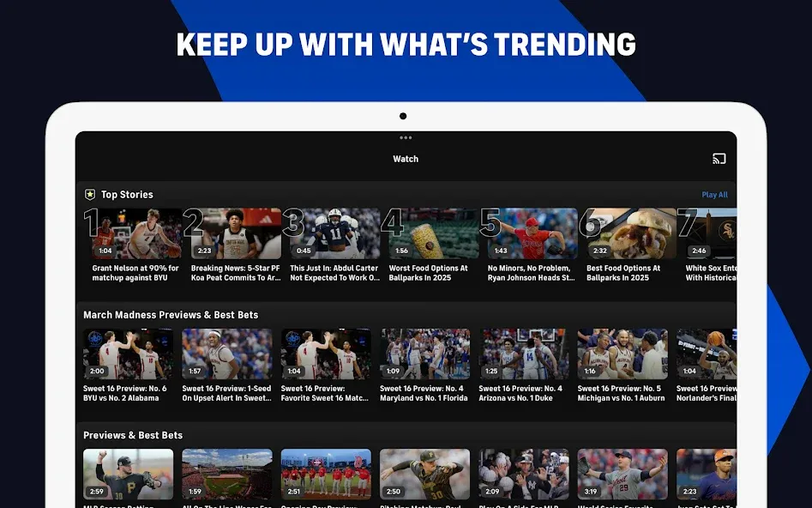This screenshot has width=812, height=508.
Task: Play Maryland vs No. 1 Florida preview
Action: 425,354
